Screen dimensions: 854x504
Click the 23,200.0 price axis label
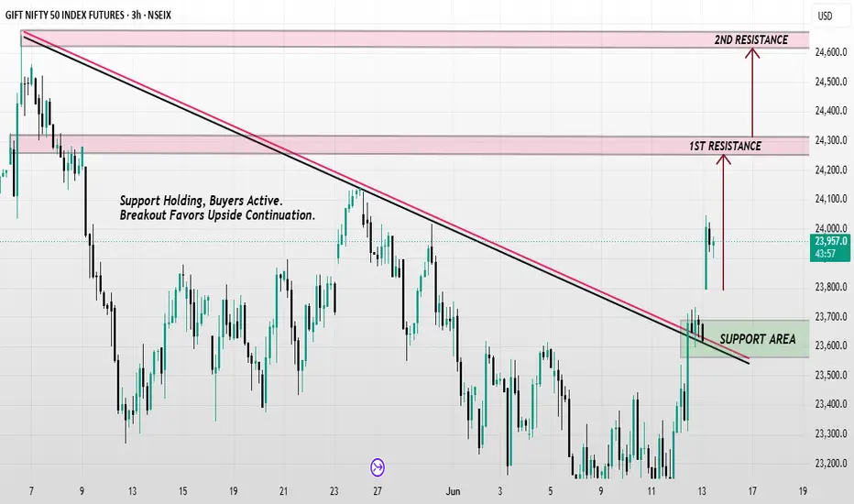pyautogui.click(x=831, y=463)
